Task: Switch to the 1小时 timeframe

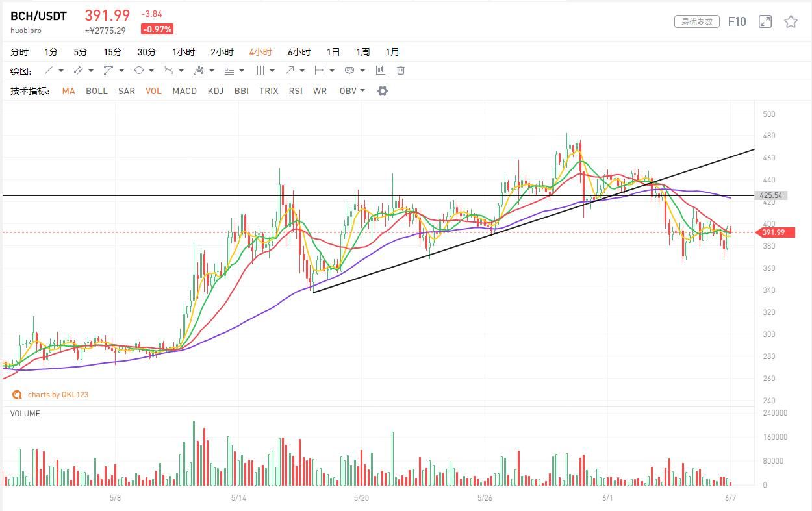Action: [x=184, y=52]
